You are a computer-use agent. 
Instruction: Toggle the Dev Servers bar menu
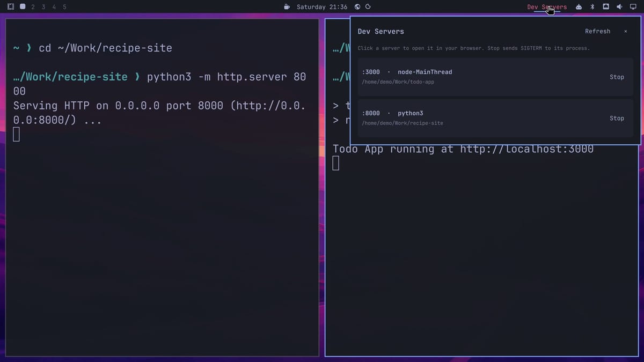click(x=547, y=7)
